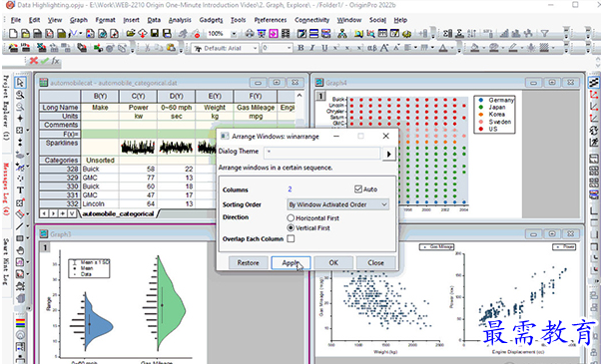This screenshot has width=604, height=364.
Task: Insert Greek symbols with the αβ icon
Action: (371, 48)
